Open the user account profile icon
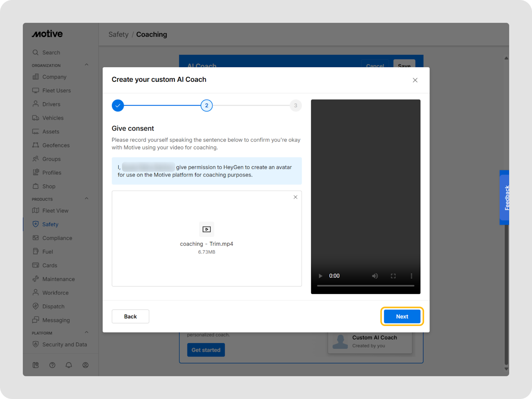 pos(85,365)
